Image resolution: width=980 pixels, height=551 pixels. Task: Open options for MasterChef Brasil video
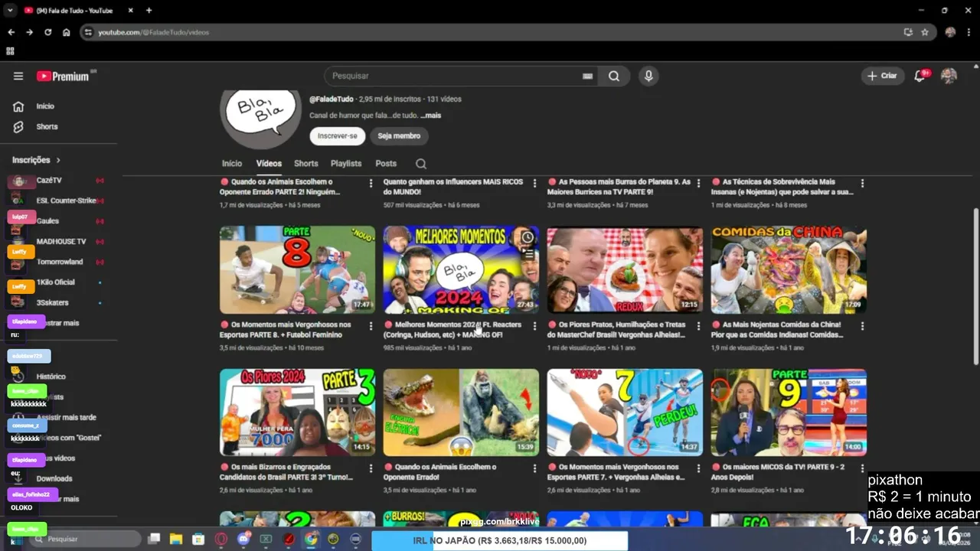pos(698,326)
